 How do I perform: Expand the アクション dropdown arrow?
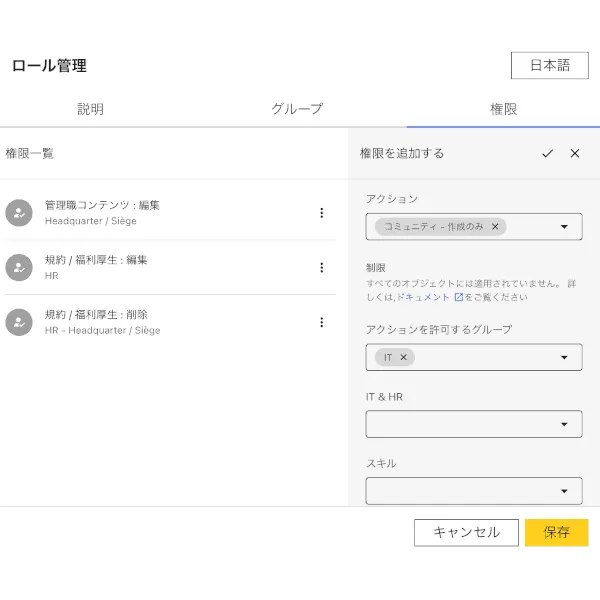pyautogui.click(x=564, y=227)
